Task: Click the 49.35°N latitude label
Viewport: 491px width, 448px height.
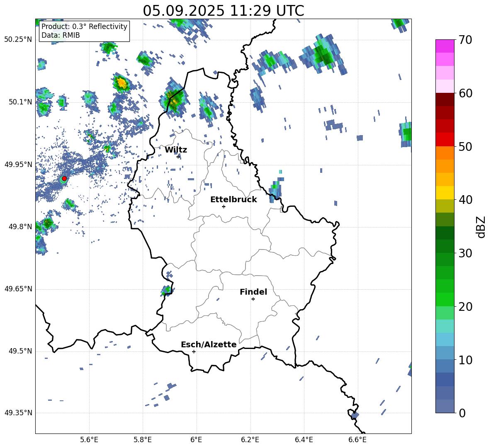Action: pos(18,413)
